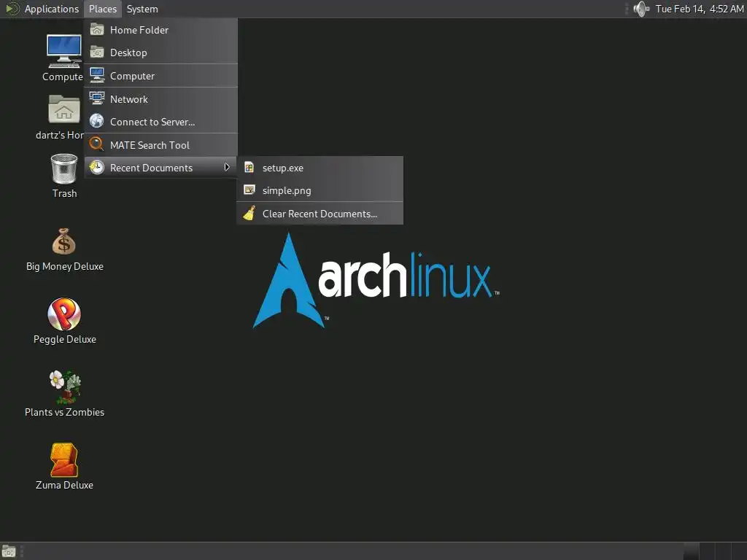Select Connect to Server... globe entry

coord(161,122)
